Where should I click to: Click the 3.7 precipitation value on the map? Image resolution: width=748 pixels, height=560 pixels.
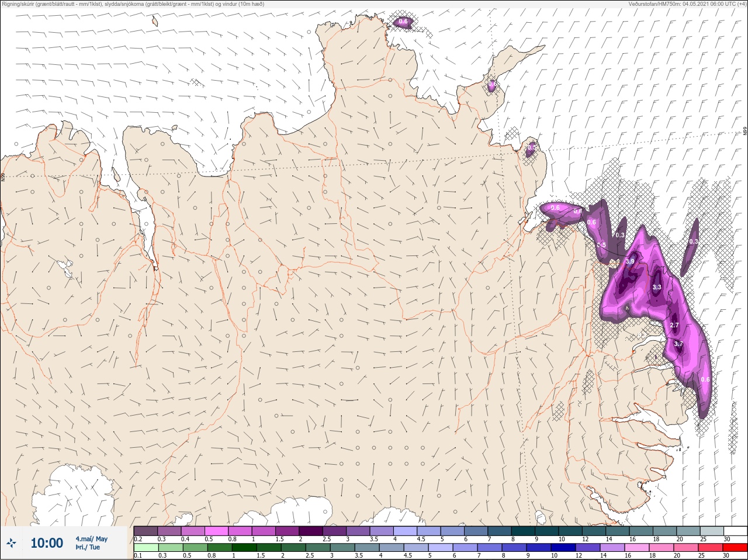tap(678, 344)
